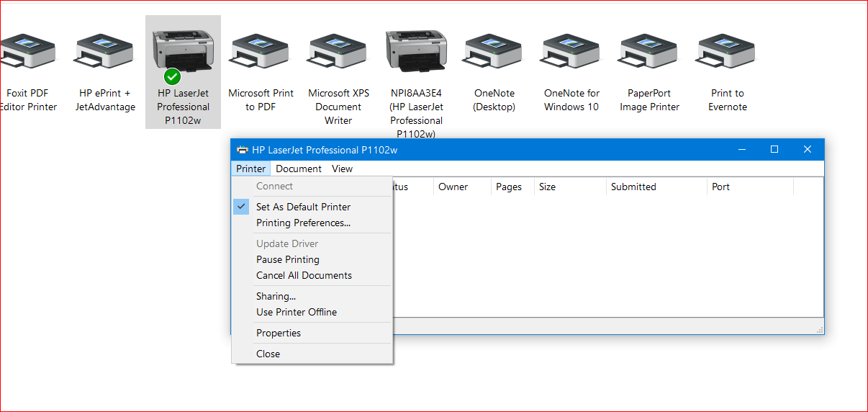Choose Close from the Printer menu
The width and height of the screenshot is (868, 412).
(312, 354)
